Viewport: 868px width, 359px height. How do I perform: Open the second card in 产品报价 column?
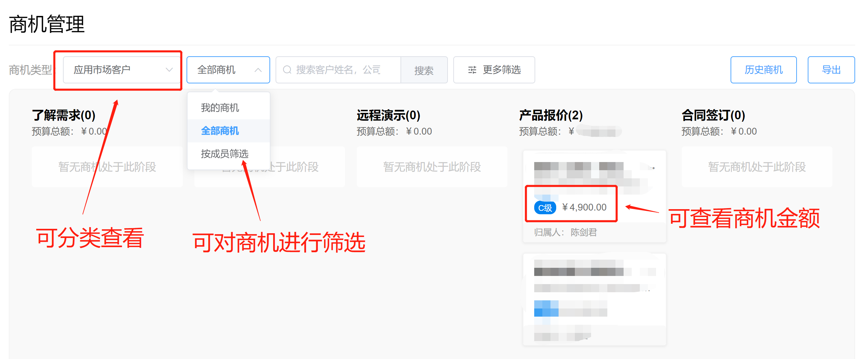pos(594,299)
